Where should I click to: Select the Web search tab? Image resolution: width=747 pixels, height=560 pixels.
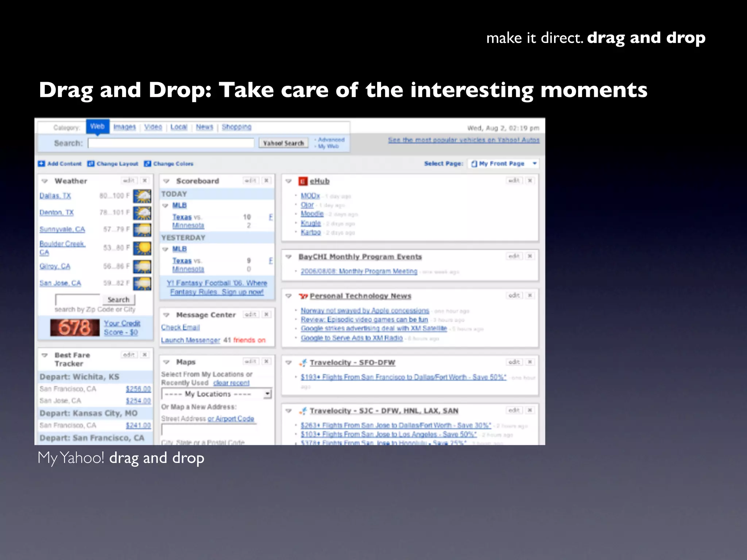(x=97, y=127)
